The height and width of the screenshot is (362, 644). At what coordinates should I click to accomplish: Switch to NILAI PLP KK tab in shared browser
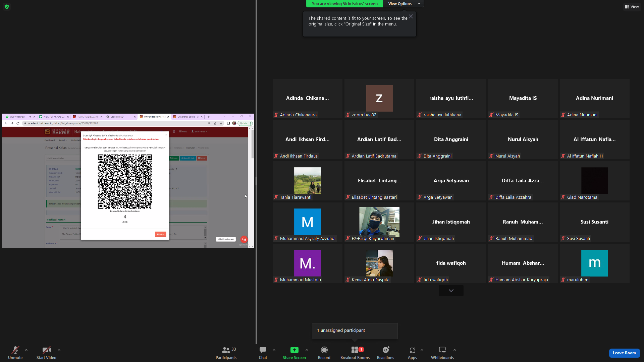point(54,117)
